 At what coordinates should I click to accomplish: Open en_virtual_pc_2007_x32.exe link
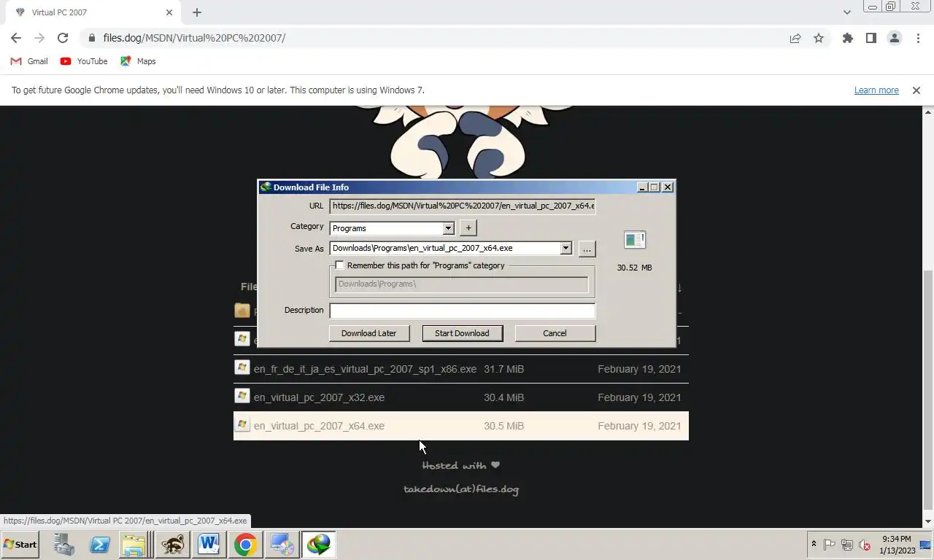319,397
